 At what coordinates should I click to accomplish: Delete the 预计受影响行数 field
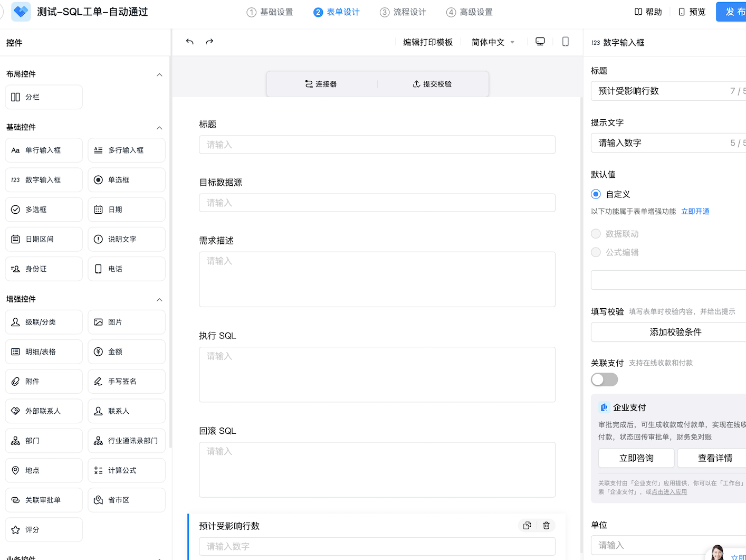pyautogui.click(x=546, y=525)
